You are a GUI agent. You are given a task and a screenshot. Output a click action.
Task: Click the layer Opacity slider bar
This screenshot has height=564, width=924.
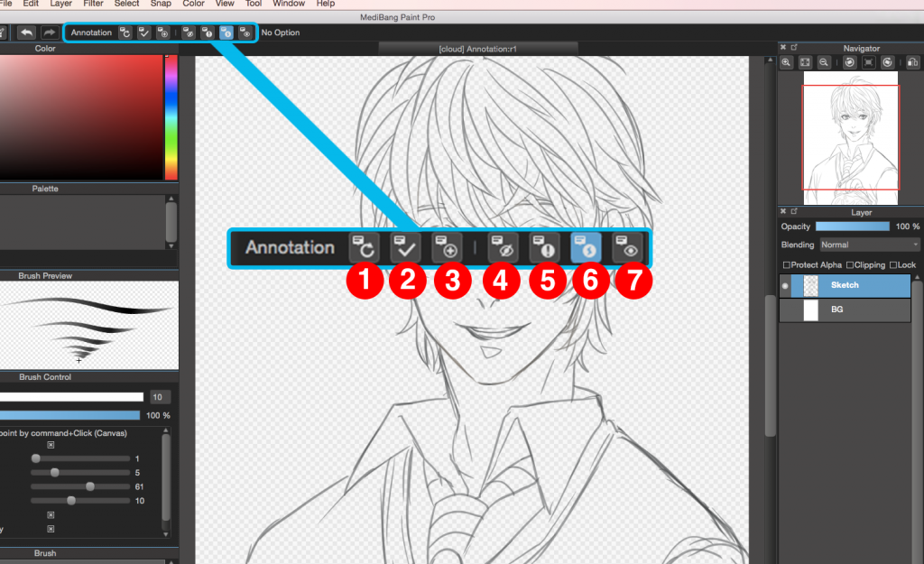coord(852,227)
